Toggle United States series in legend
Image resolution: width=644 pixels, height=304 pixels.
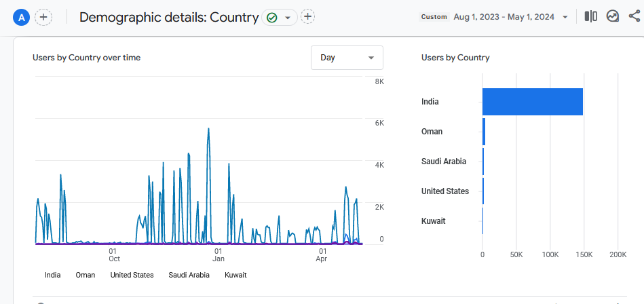click(x=132, y=275)
